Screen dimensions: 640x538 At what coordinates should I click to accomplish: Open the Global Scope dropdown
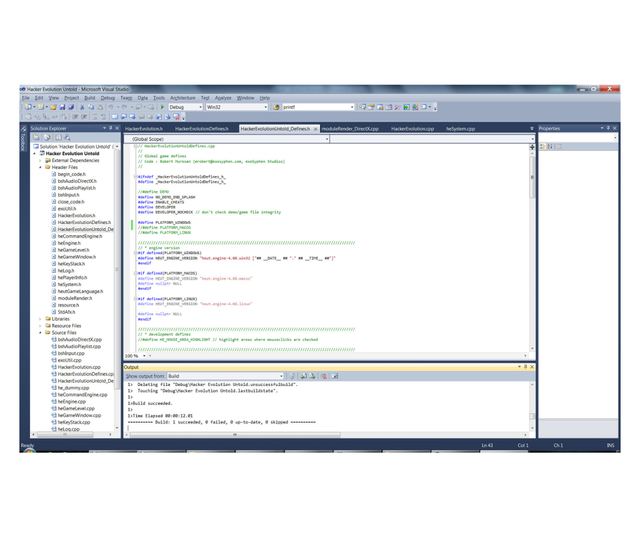click(327, 139)
